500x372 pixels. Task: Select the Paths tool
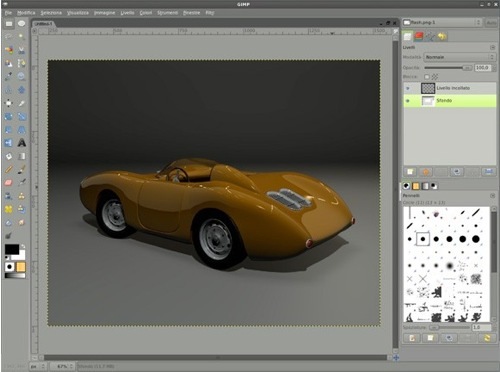click(x=22, y=63)
